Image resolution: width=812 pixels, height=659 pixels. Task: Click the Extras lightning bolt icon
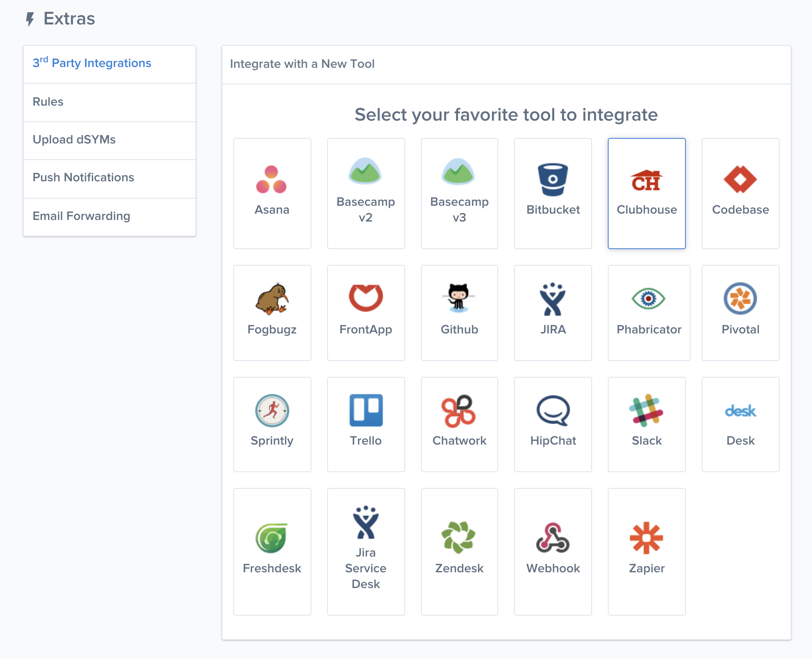coord(30,19)
